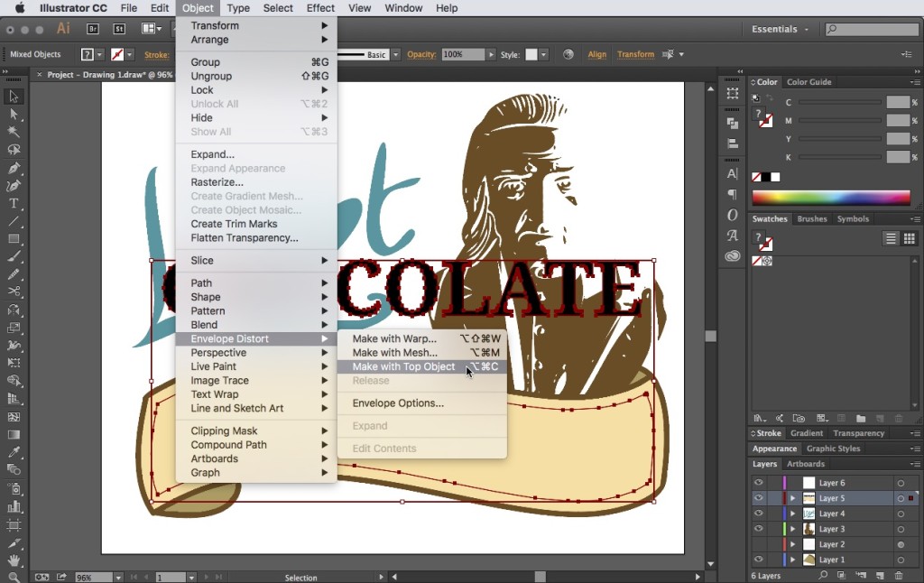924x583 pixels.
Task: Expand Layer 5 contents
Action: click(792, 498)
